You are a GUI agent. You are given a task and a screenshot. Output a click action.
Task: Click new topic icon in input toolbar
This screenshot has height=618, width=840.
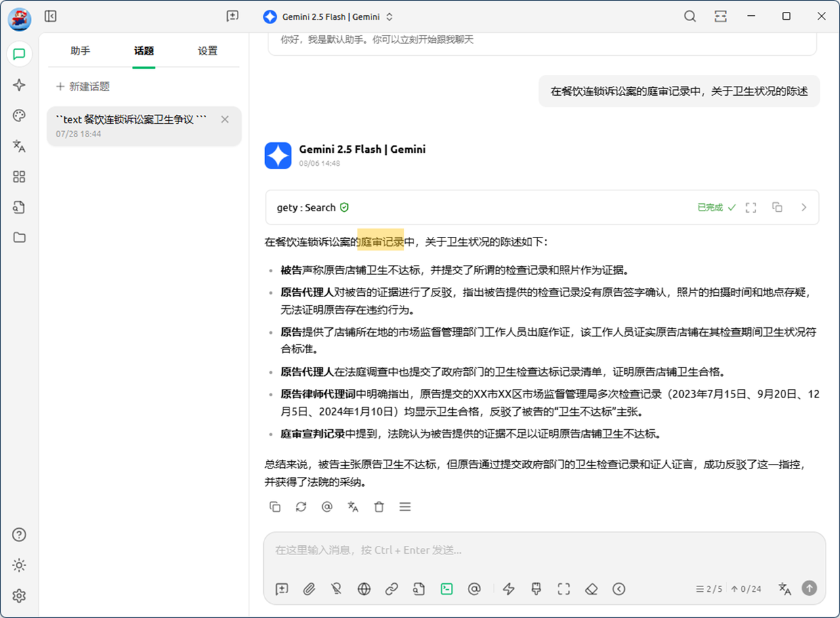pyautogui.click(x=282, y=589)
